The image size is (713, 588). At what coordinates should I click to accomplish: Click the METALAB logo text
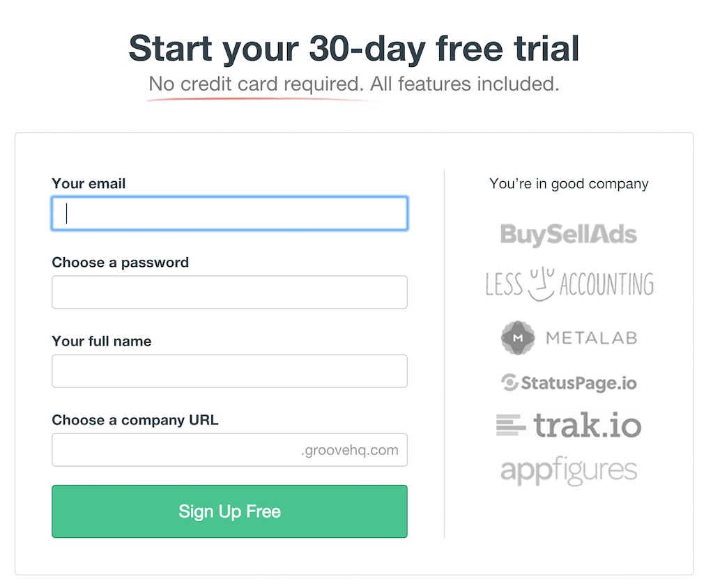[x=592, y=338]
